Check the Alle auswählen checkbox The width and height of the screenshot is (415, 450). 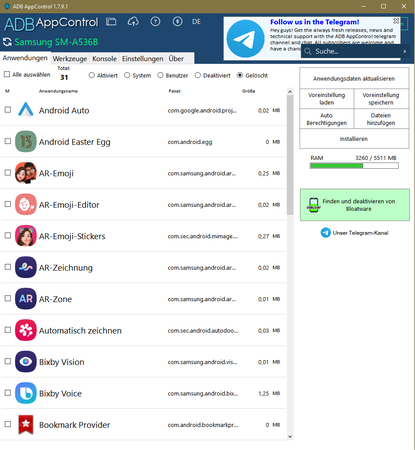[7, 74]
